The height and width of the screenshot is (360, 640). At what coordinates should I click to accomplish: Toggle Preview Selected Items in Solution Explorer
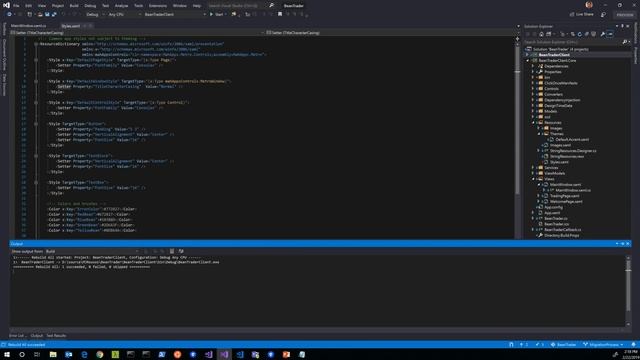(610, 34)
